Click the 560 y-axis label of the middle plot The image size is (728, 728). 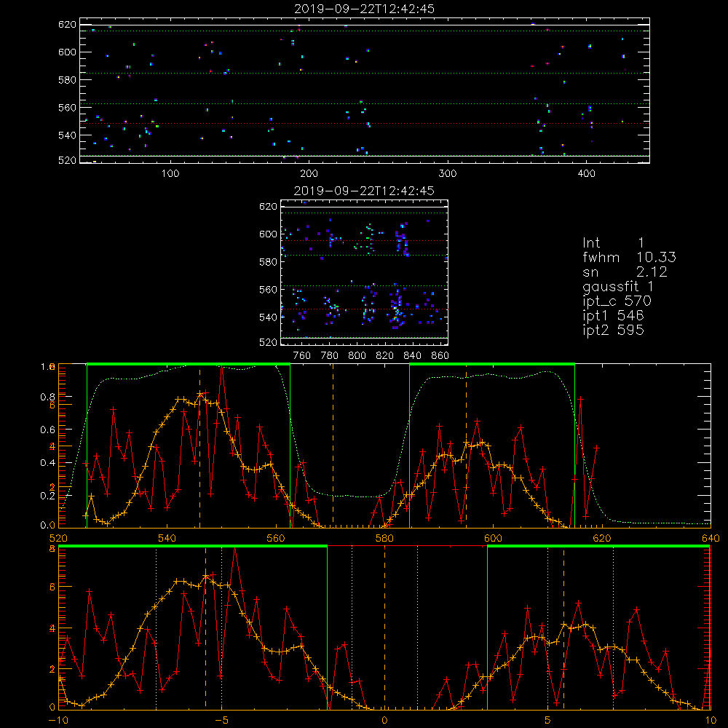[x=268, y=290]
